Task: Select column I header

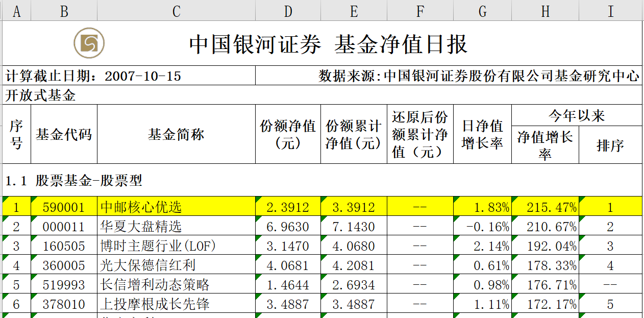Action: [x=610, y=11]
